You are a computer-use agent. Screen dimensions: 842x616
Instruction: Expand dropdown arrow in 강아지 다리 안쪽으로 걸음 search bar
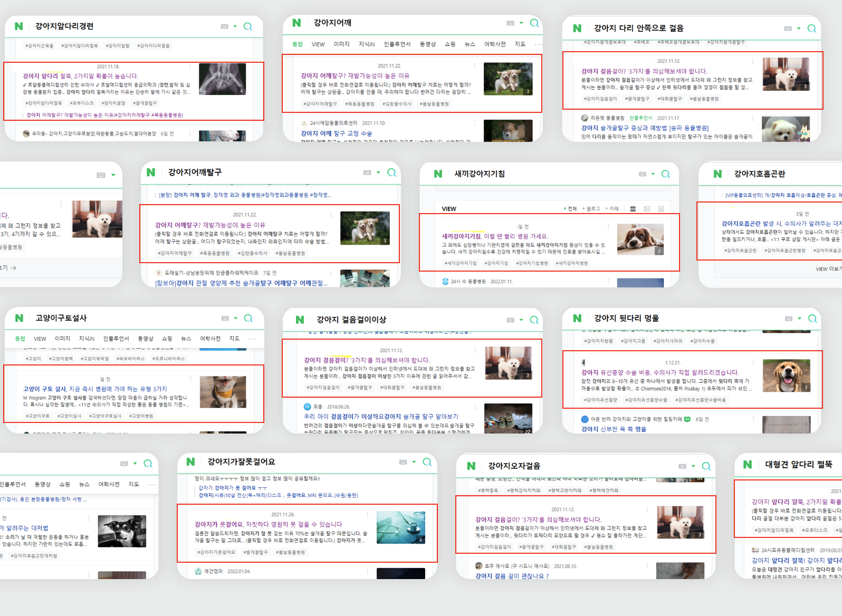click(799, 28)
